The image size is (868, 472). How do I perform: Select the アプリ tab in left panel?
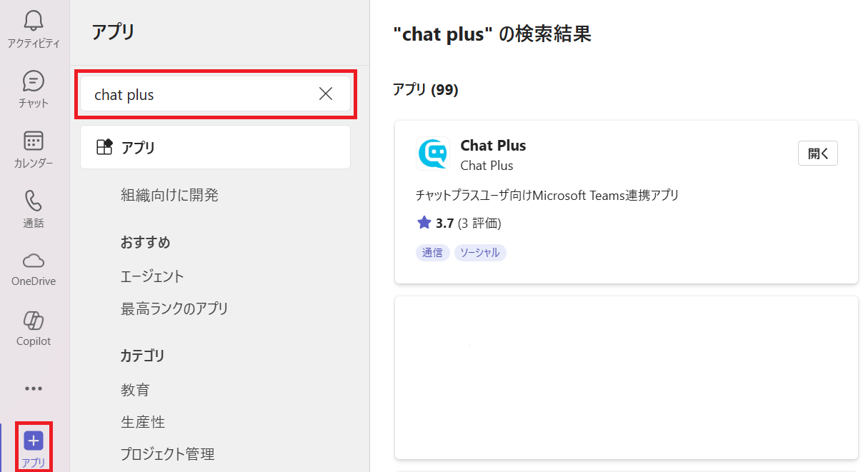coord(215,148)
